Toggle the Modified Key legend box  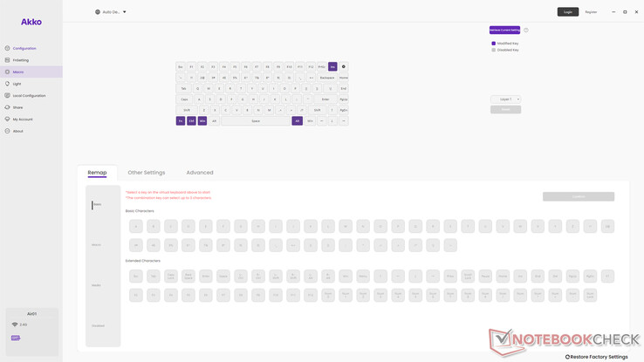click(494, 43)
